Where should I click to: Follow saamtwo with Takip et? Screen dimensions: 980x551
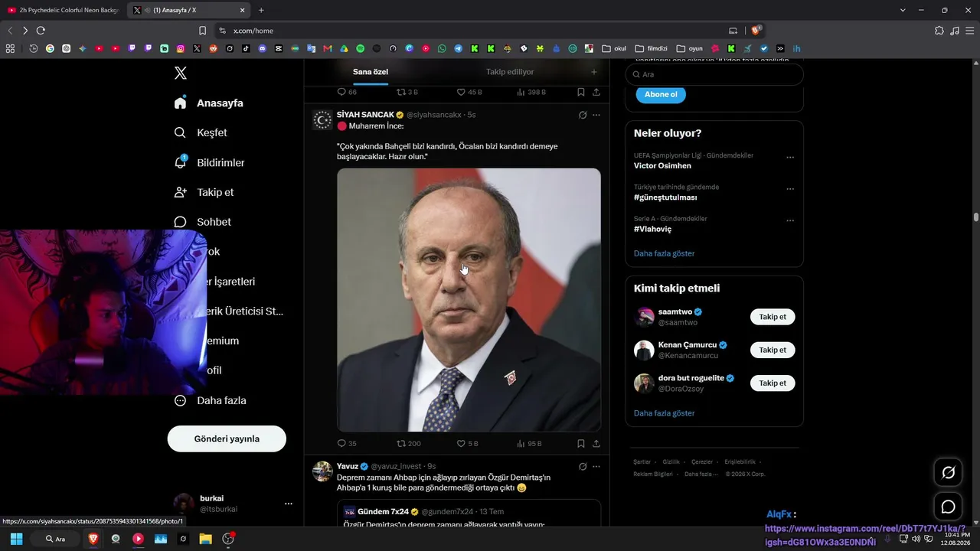pyautogui.click(x=773, y=317)
